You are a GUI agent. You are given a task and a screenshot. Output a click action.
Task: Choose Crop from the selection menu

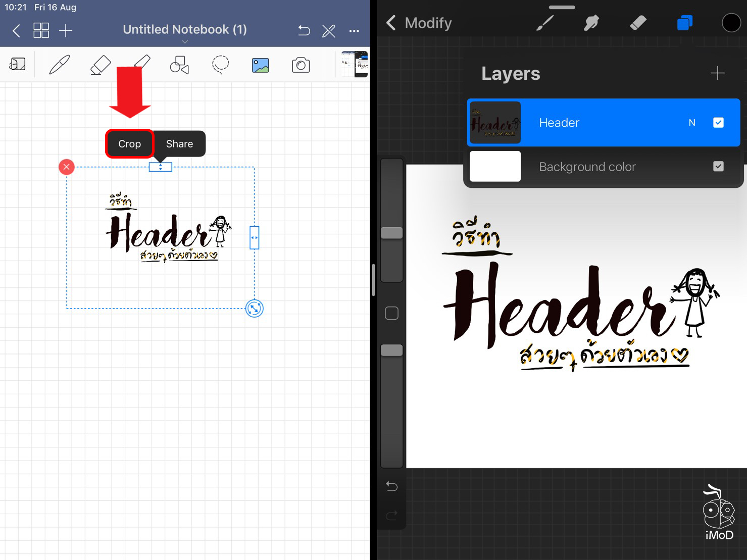click(129, 143)
